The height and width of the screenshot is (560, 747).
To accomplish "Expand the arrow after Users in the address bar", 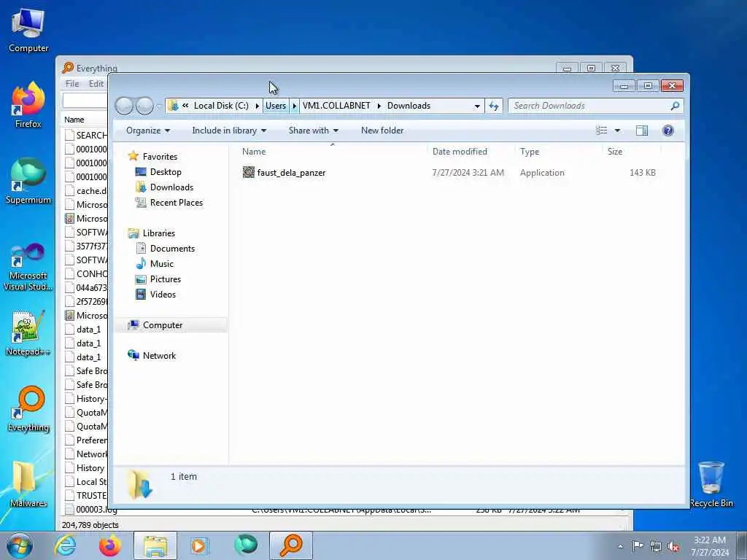I will (295, 106).
